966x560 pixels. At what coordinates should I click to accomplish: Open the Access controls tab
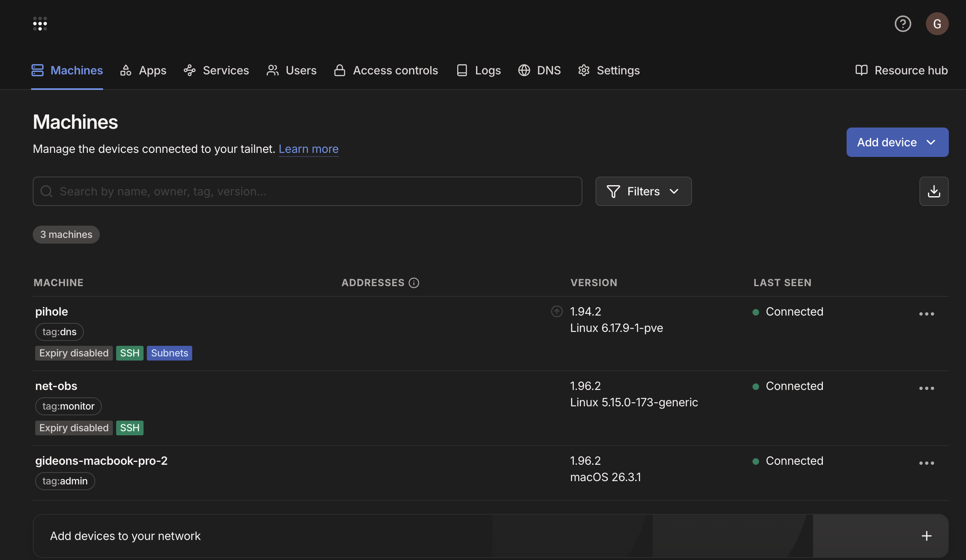[386, 70]
